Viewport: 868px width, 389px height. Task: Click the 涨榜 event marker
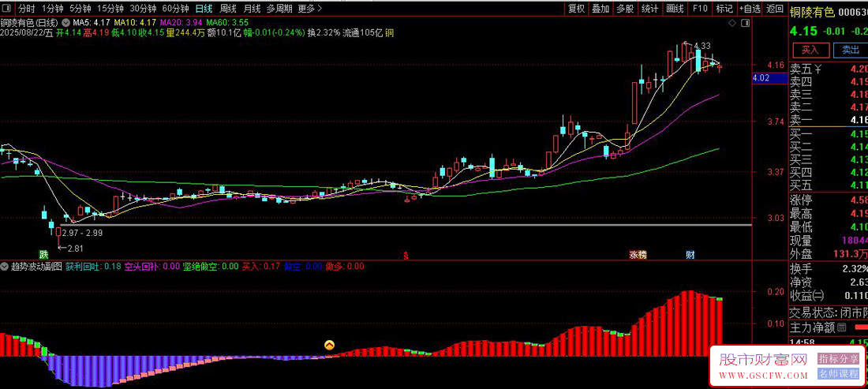637,255
